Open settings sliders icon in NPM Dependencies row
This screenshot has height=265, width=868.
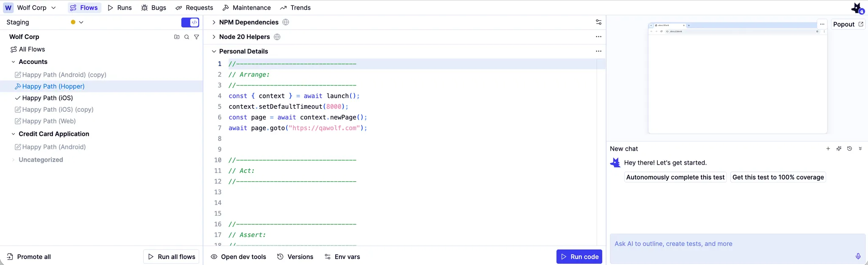coord(598,22)
